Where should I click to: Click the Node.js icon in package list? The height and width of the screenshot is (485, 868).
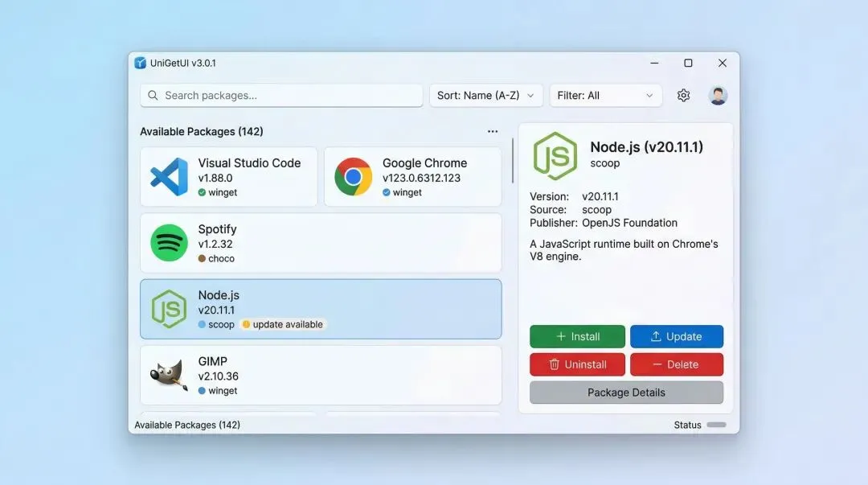point(169,309)
